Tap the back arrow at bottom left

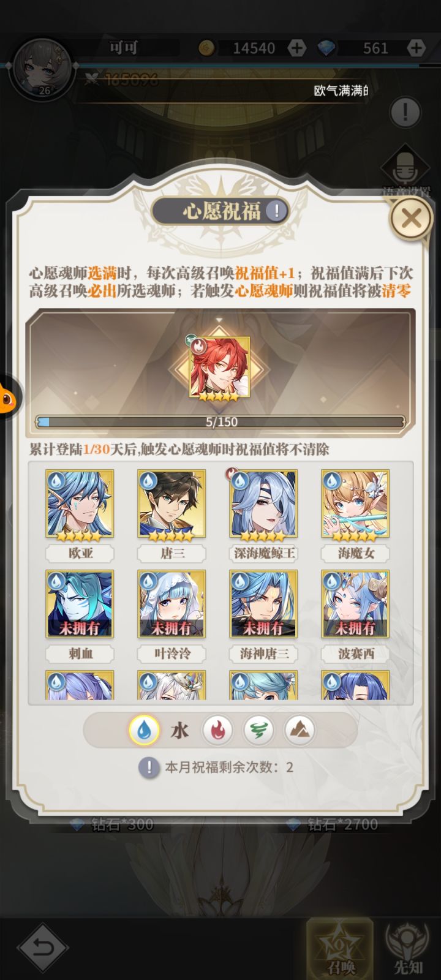click(x=42, y=948)
